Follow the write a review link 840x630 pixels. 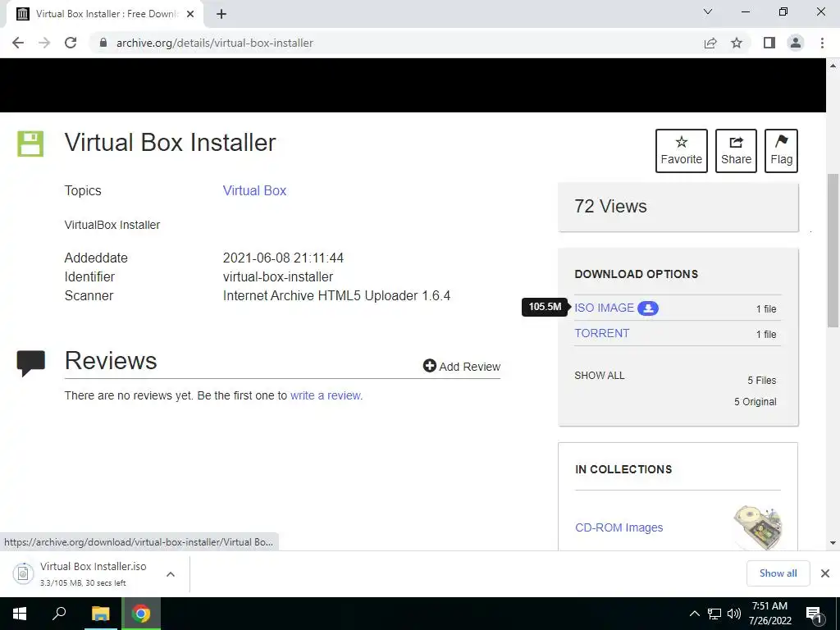coord(326,395)
